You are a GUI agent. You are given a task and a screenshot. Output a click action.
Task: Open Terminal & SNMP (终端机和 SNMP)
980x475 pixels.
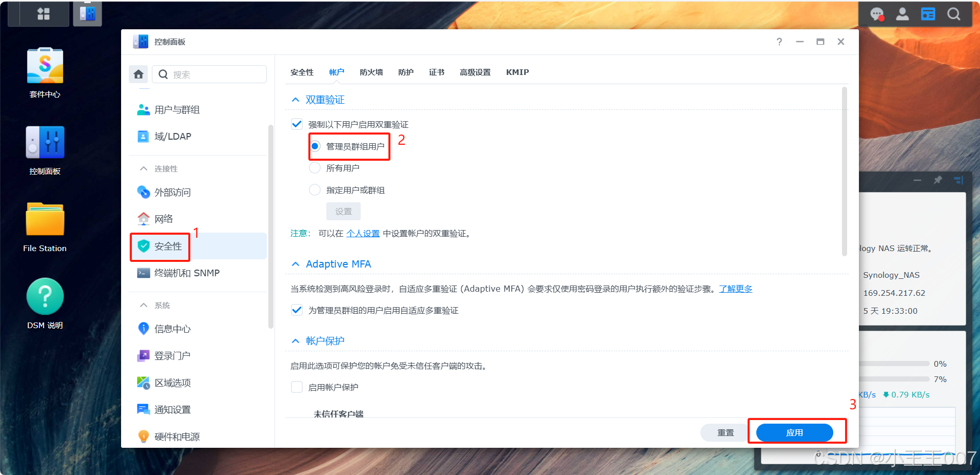198,273
